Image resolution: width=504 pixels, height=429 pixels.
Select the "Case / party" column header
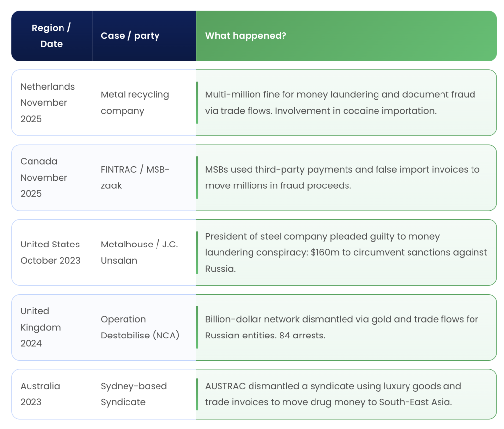(130, 36)
